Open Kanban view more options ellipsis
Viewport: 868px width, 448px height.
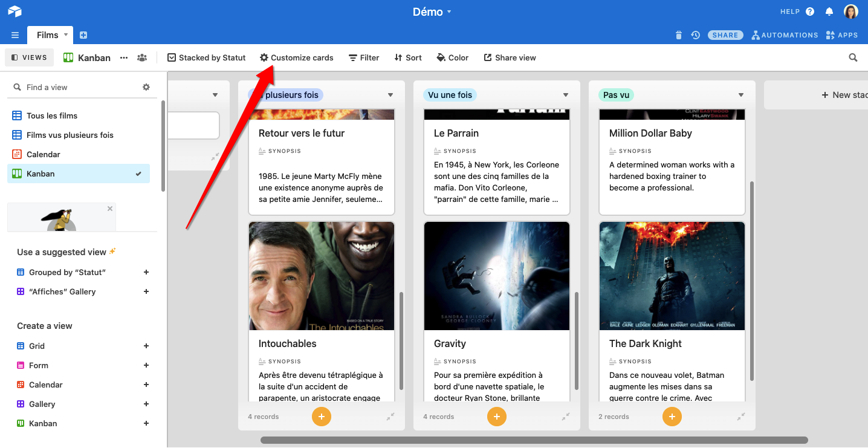[124, 57]
